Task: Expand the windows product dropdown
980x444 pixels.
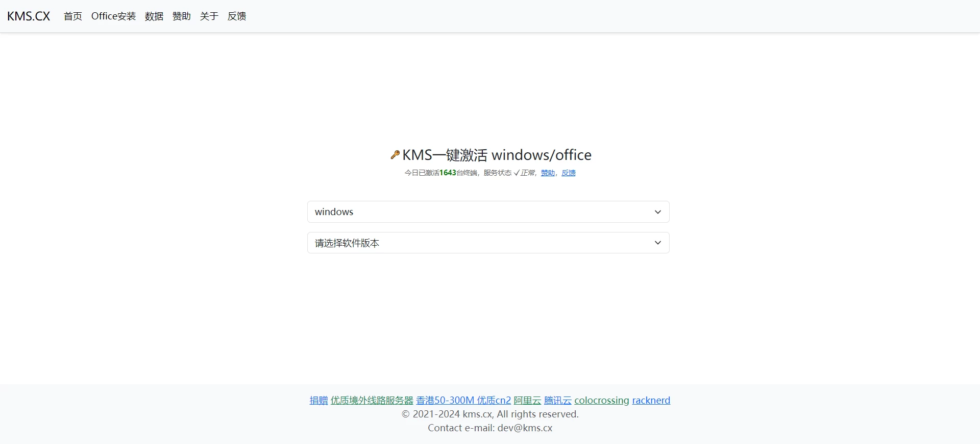Action: (488, 212)
